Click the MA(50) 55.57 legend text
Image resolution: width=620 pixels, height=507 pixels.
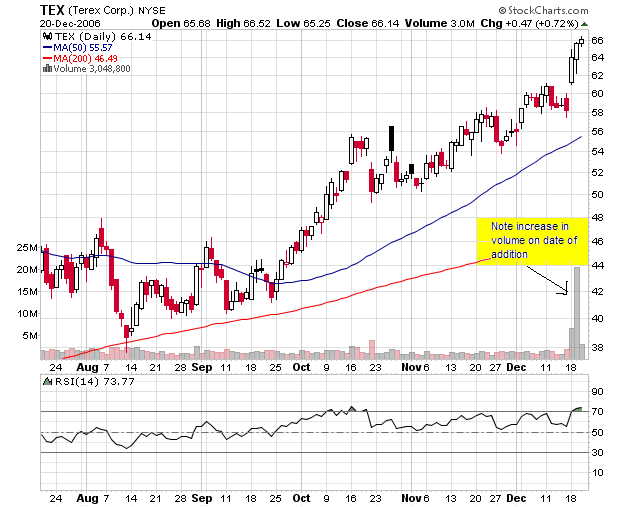click(83, 47)
